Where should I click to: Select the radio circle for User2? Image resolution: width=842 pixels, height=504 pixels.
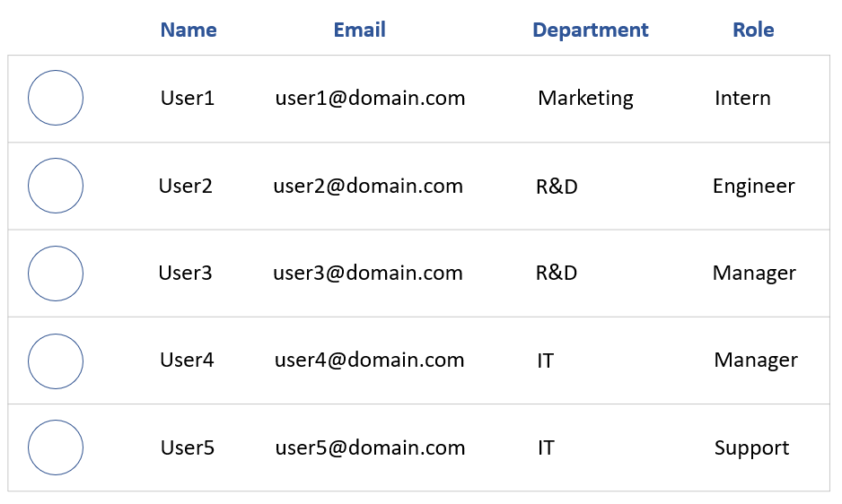tap(56, 186)
